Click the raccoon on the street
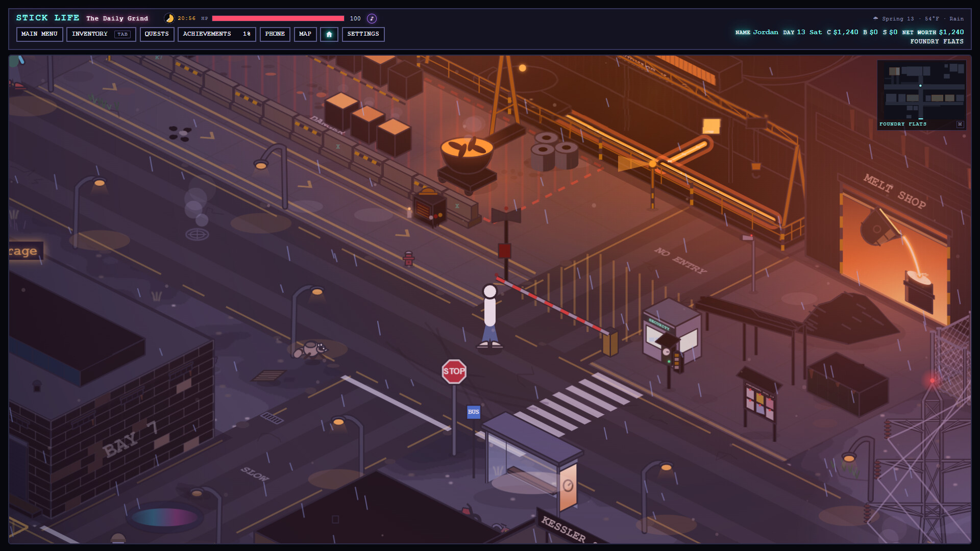This screenshot has height=551, width=980. tap(310, 349)
